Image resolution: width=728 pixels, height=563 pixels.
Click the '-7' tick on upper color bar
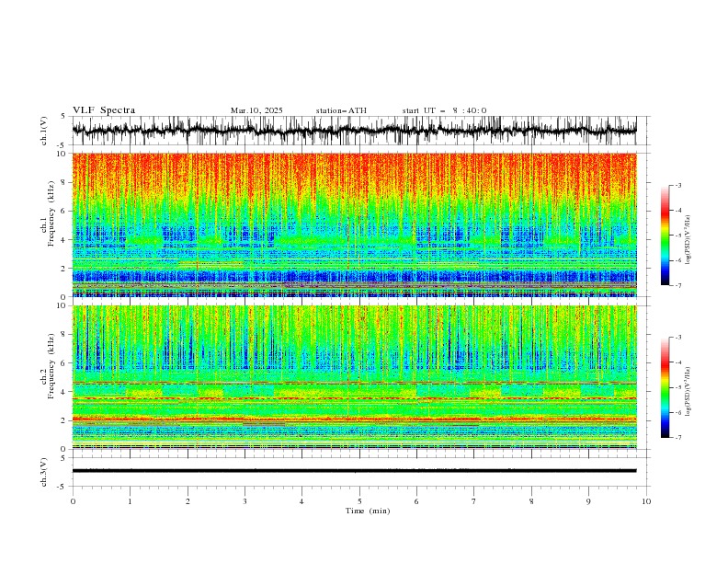tap(677, 285)
